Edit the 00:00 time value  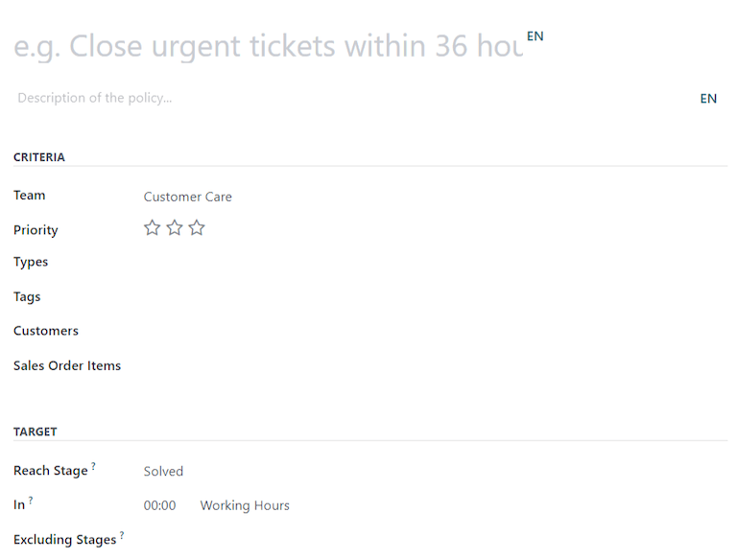click(159, 505)
